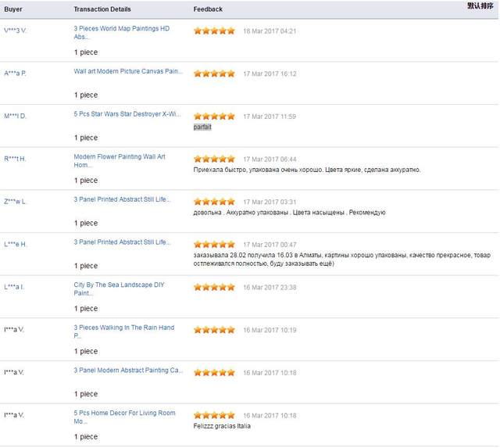This screenshot has height=448, width=500.
Task: Open the 默认排序 sort dropdown
Action: [x=480, y=6]
